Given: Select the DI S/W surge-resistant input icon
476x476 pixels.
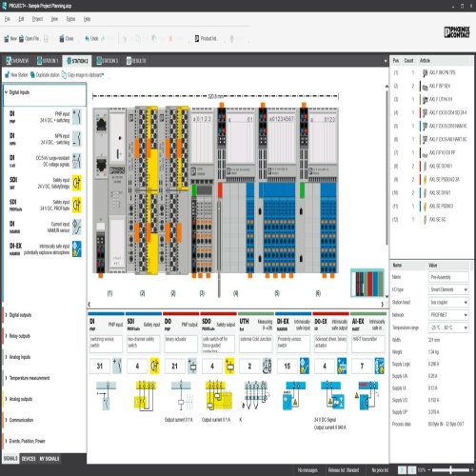Looking at the screenshot, I should pyautogui.click(x=77, y=161).
